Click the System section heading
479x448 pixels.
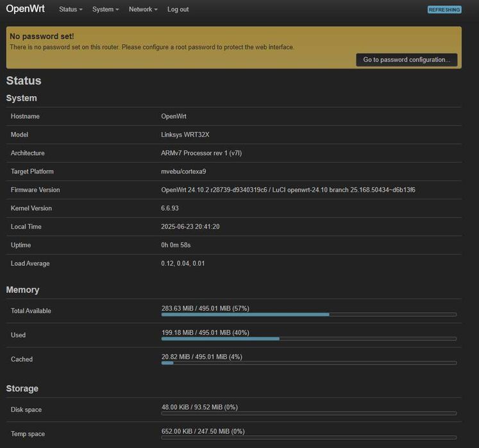[x=21, y=98]
